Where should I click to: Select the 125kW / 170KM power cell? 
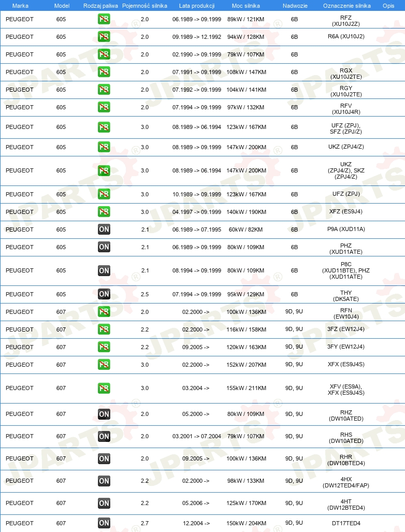[246, 503]
